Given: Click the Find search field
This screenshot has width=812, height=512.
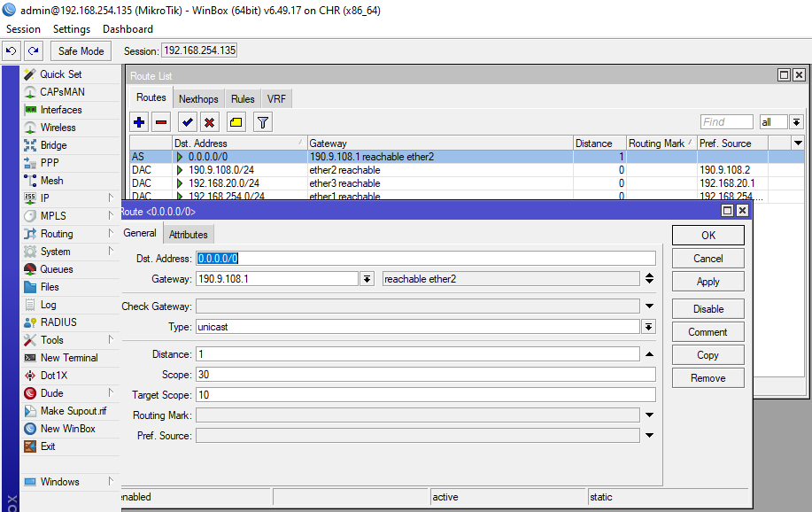Looking at the screenshot, I should (x=727, y=121).
